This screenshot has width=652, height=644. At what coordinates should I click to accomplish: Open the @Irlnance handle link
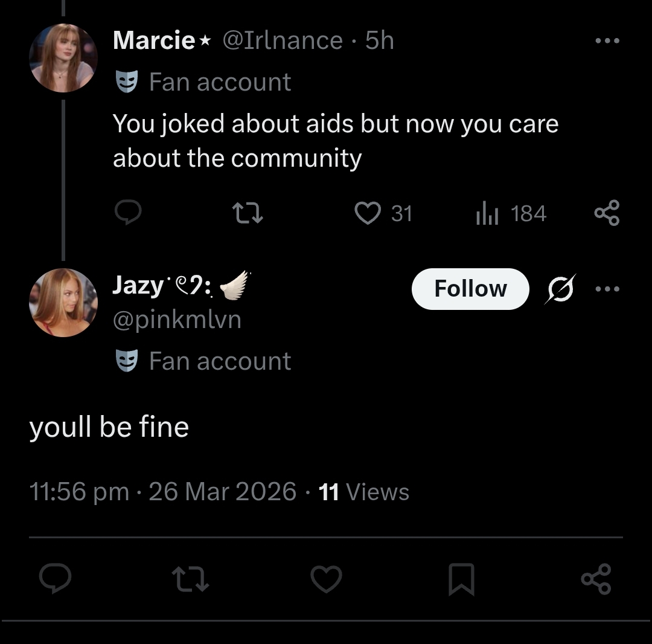[283, 41]
